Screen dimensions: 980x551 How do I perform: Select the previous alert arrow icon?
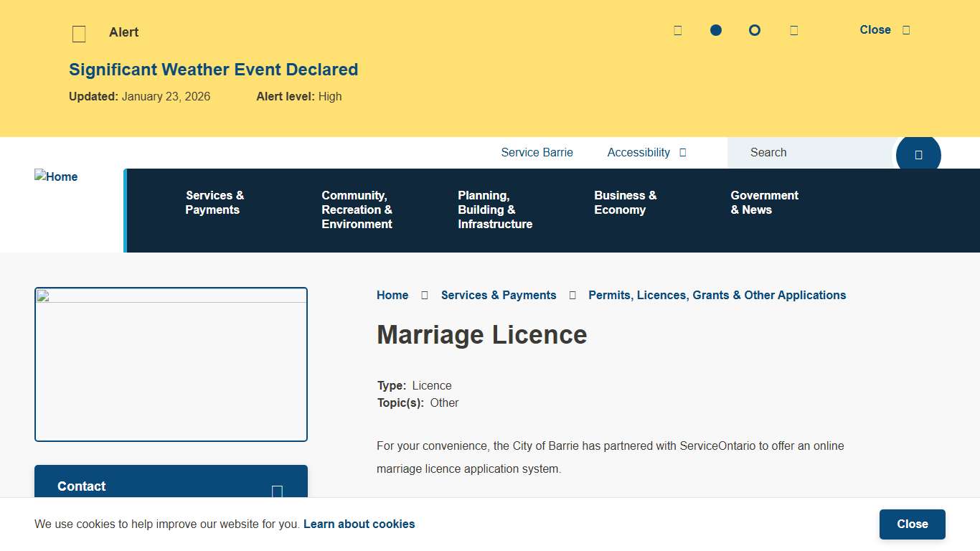[x=677, y=30]
